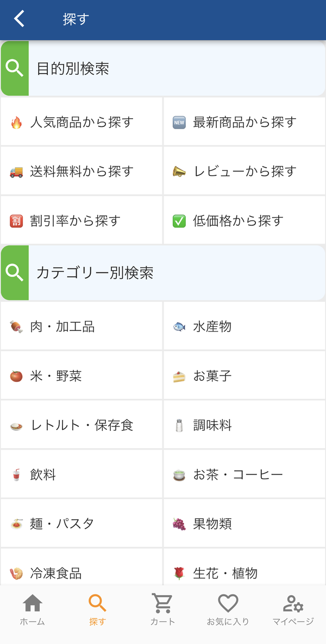This screenshot has width=326, height=644.
Task: Open 低価格から探す with the checkmark
Action: (x=244, y=220)
